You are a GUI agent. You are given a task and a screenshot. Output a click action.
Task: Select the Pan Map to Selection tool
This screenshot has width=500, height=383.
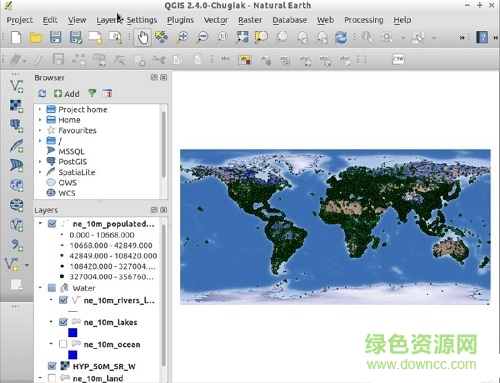pyautogui.click(x=162, y=37)
